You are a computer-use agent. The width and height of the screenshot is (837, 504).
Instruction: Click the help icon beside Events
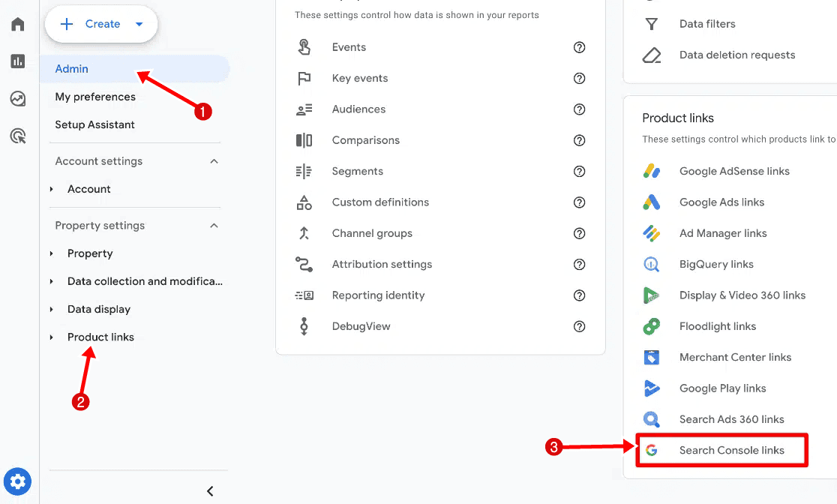[579, 47]
